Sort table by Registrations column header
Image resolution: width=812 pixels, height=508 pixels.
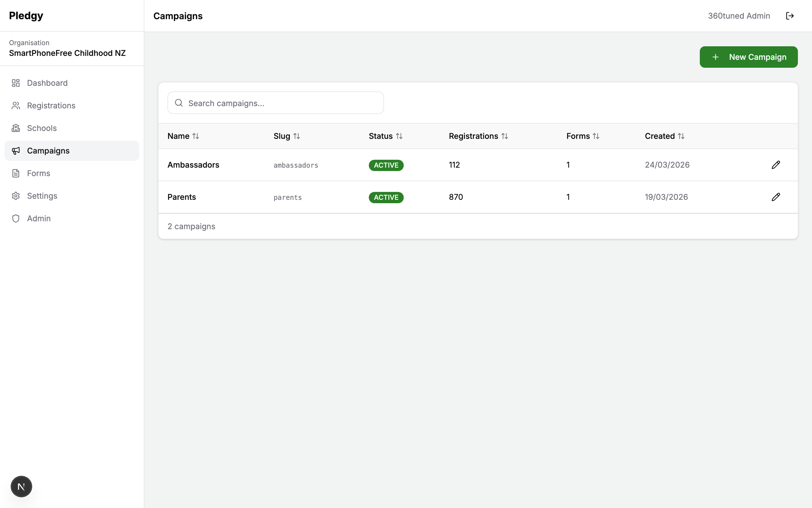[x=478, y=136]
